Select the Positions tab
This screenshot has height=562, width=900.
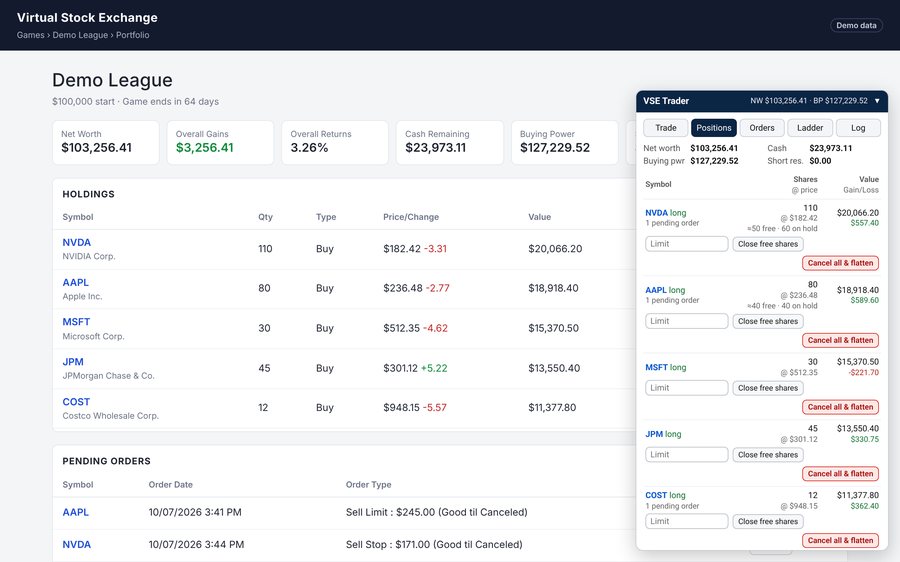coord(713,127)
